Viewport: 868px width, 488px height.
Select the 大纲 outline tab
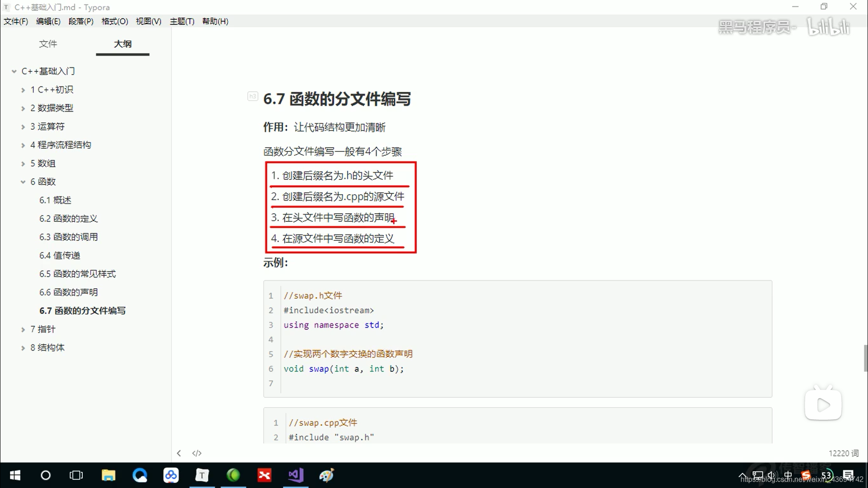[123, 44]
